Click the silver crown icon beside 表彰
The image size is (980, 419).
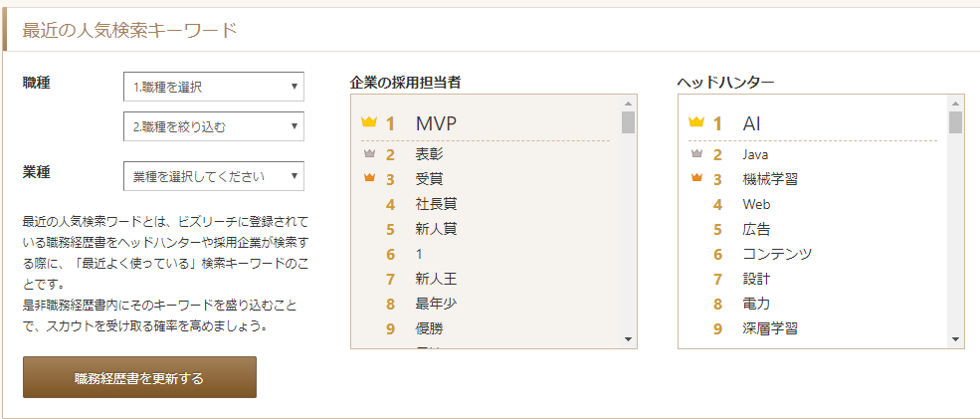click(x=369, y=153)
